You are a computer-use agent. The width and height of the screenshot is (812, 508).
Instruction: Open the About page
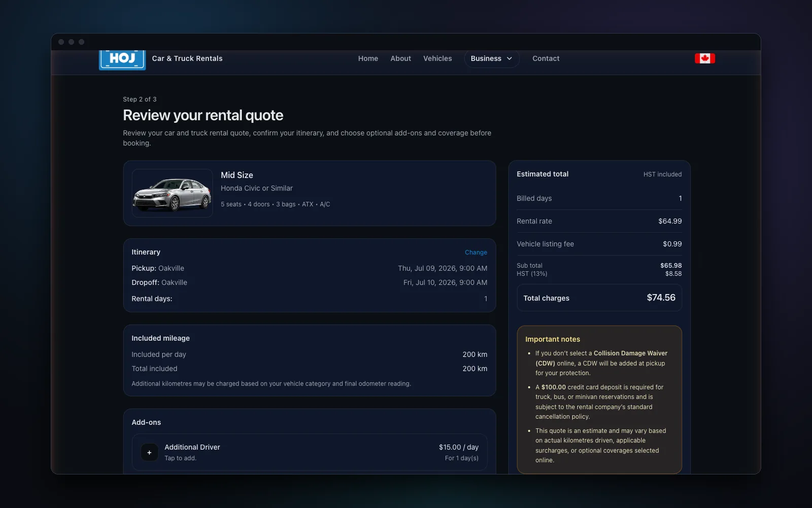pyautogui.click(x=400, y=58)
